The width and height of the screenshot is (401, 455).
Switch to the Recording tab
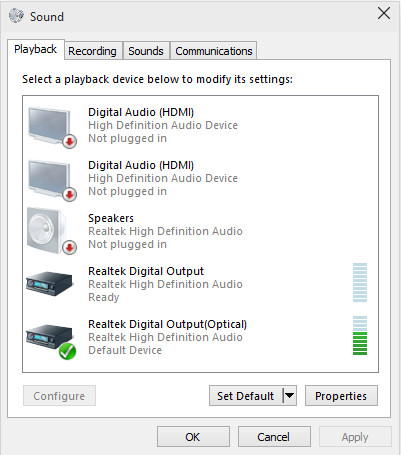point(92,51)
